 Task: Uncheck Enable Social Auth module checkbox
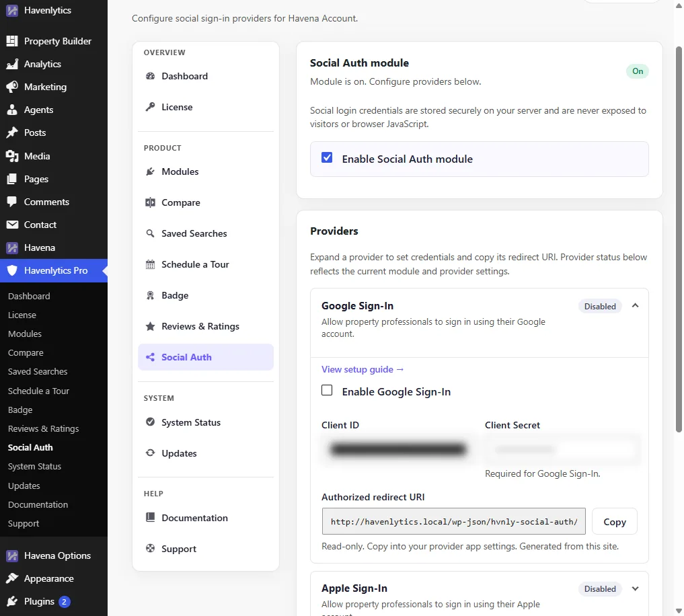click(x=327, y=157)
